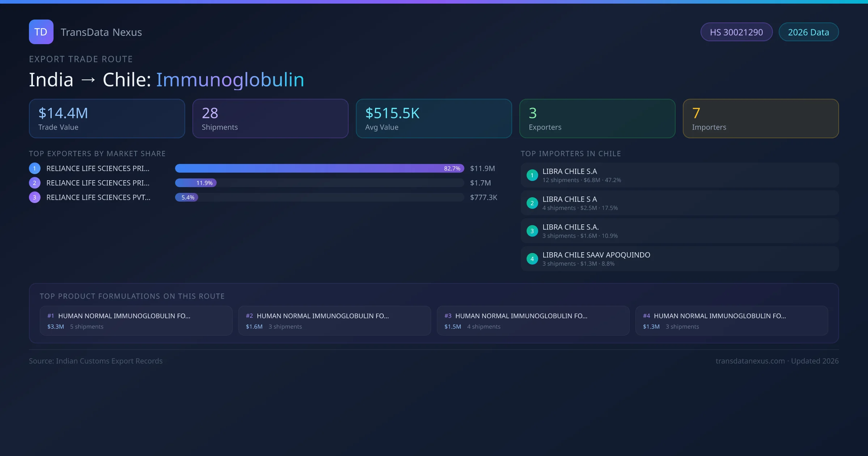Expand formulation #1 Human Normal Immunoglobulin details

[136, 320]
